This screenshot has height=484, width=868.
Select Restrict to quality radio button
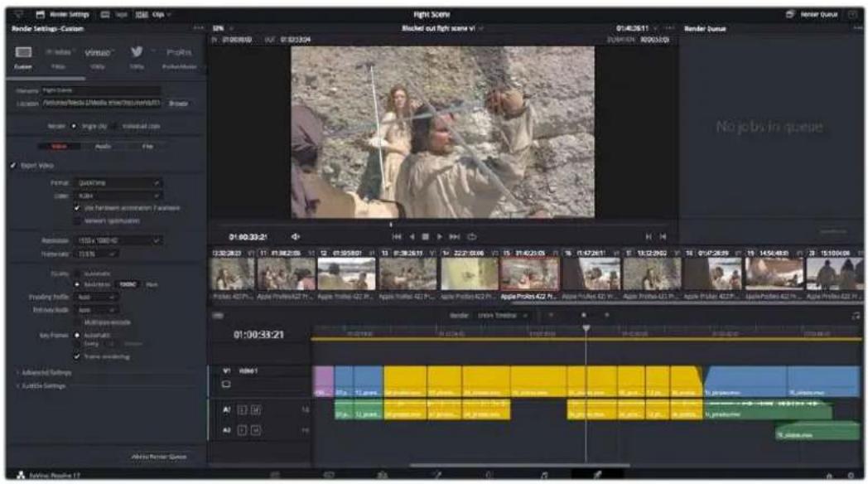pyautogui.click(x=77, y=284)
